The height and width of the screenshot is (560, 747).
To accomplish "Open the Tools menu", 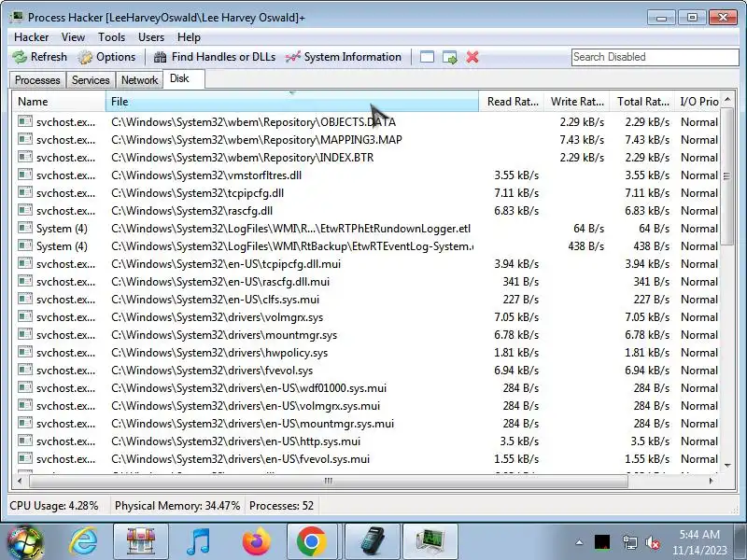I will [x=111, y=37].
